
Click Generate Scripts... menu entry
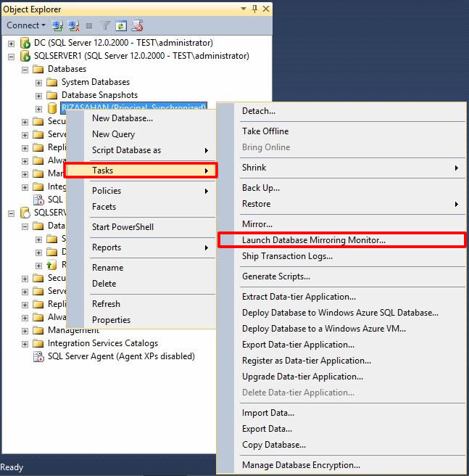(276, 276)
